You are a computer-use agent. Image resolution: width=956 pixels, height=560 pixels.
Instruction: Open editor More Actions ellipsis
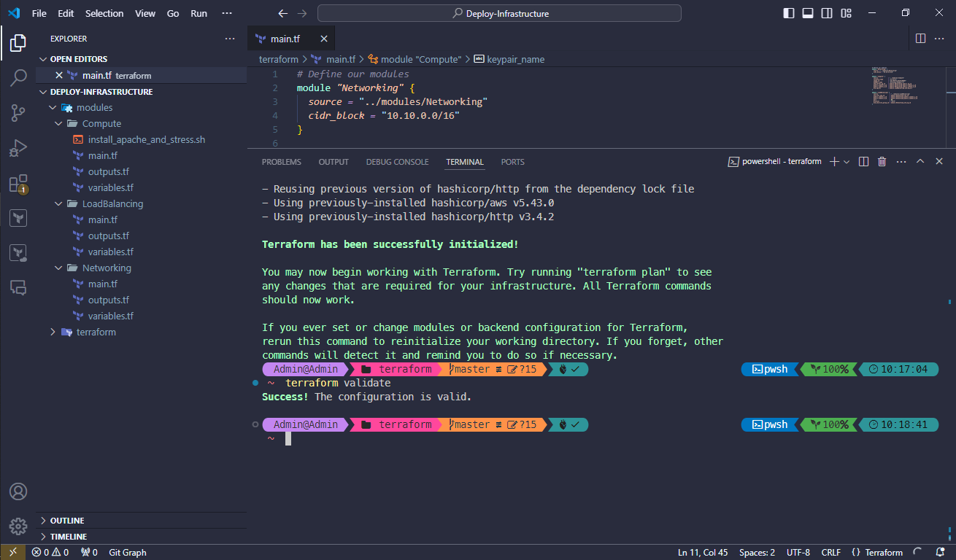939,39
